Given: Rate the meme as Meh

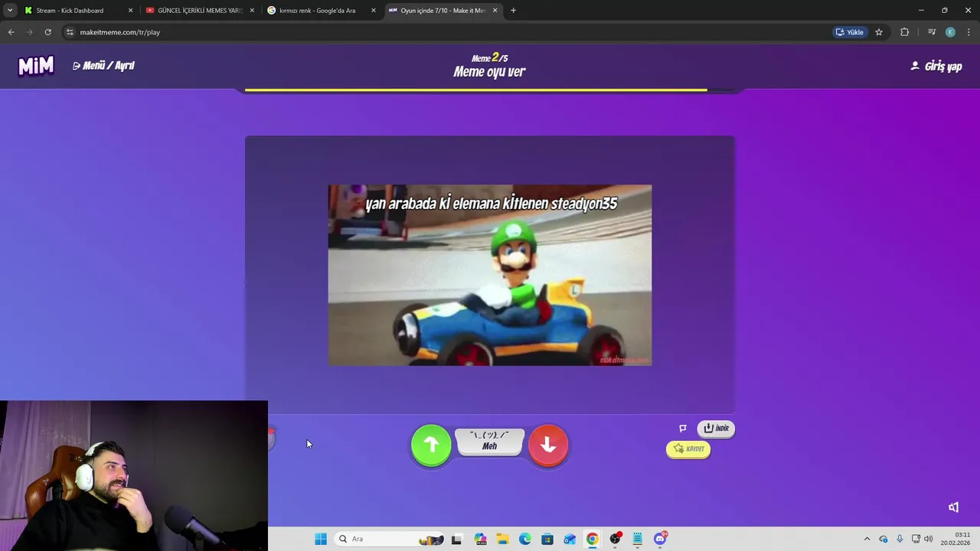Looking at the screenshot, I should pos(489,441).
